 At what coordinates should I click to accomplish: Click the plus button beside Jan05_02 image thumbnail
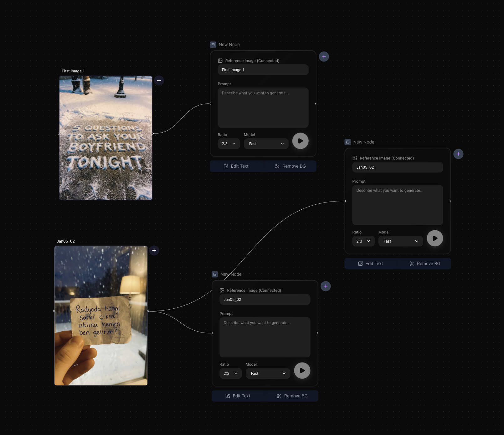[x=154, y=250]
